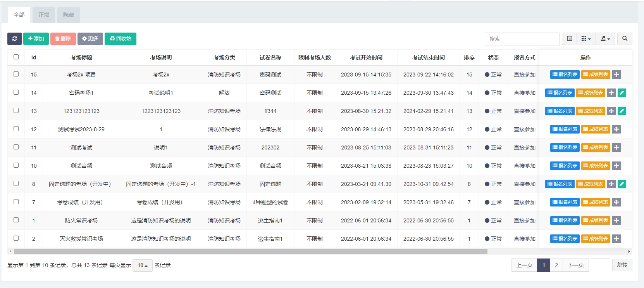Switch to the 正常 tab
644x288 pixels.
tap(44, 15)
